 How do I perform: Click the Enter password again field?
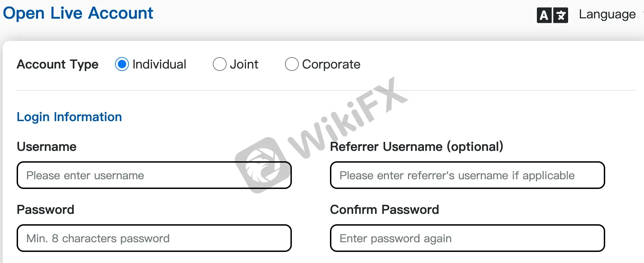[468, 238]
